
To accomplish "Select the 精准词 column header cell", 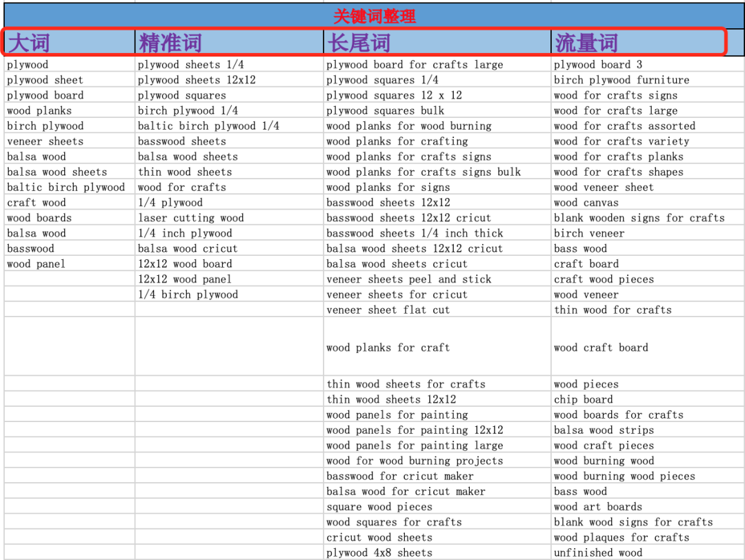I will click(229, 43).
